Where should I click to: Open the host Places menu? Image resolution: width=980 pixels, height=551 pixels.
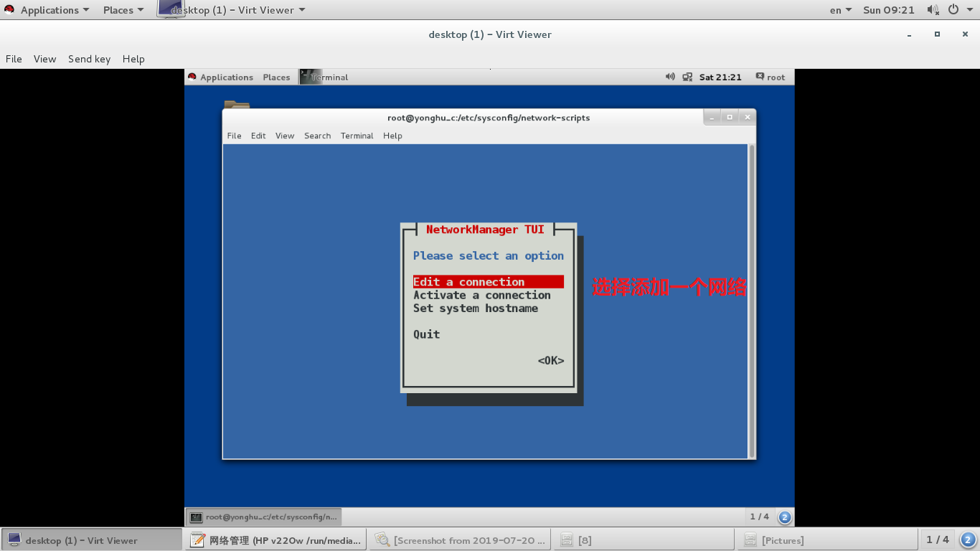(x=123, y=10)
